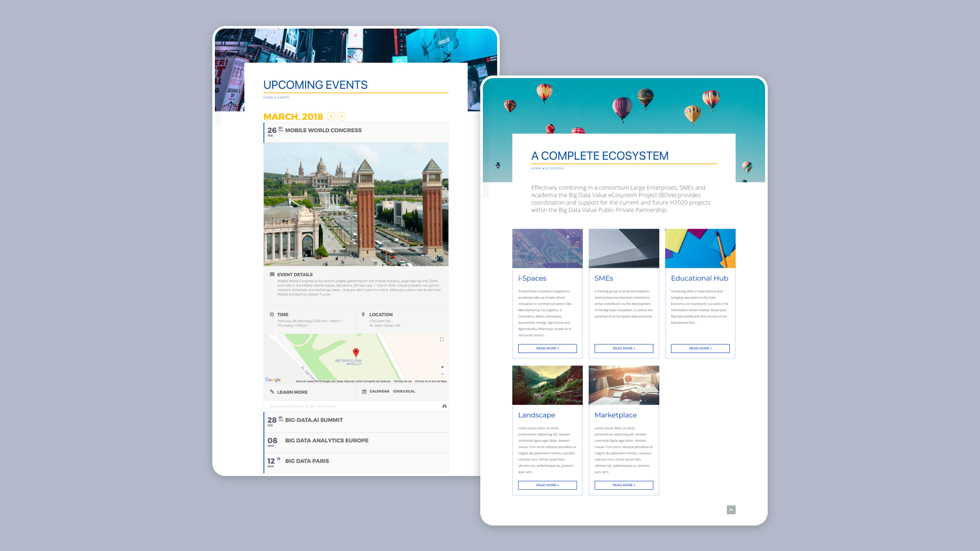Image resolution: width=980 pixels, height=551 pixels.
Task: Click the Learn More link
Action: (292, 392)
